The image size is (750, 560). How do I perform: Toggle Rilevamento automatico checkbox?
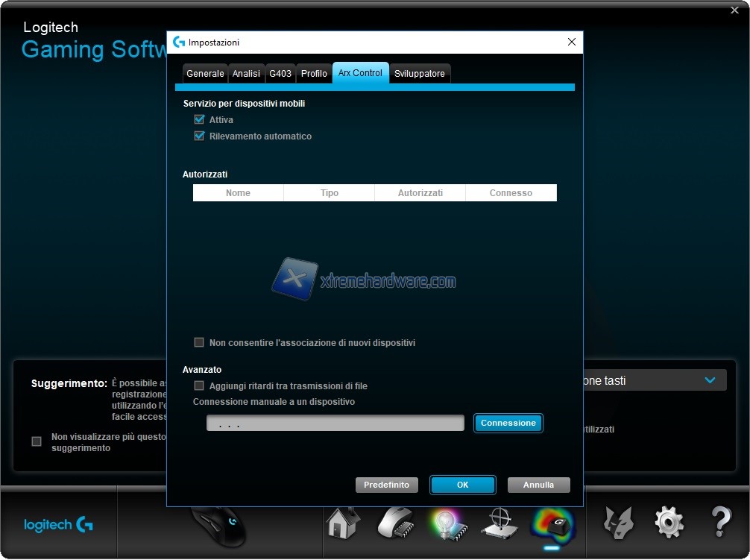[x=199, y=136]
